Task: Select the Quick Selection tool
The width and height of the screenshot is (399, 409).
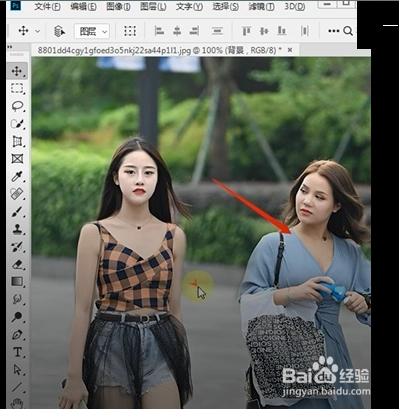Action: coord(17,124)
